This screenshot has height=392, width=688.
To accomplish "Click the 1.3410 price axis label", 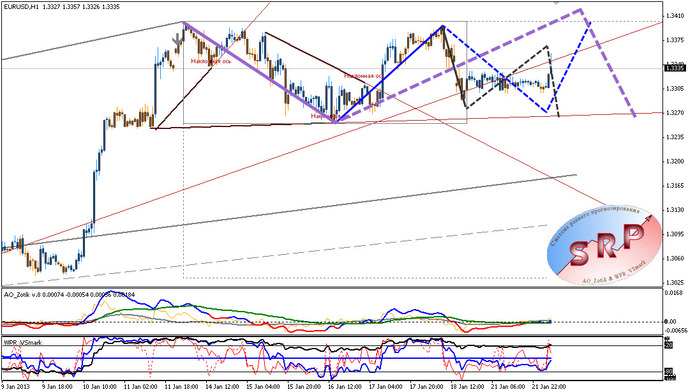I will click(673, 16).
